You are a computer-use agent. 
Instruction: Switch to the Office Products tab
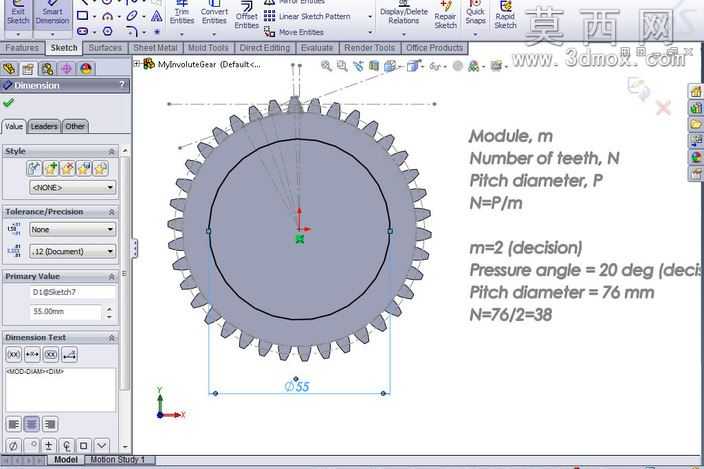point(434,48)
